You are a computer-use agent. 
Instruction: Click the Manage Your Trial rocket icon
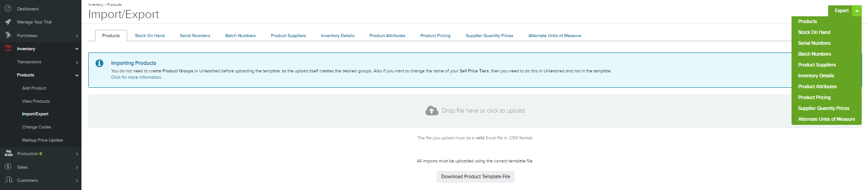point(8,22)
